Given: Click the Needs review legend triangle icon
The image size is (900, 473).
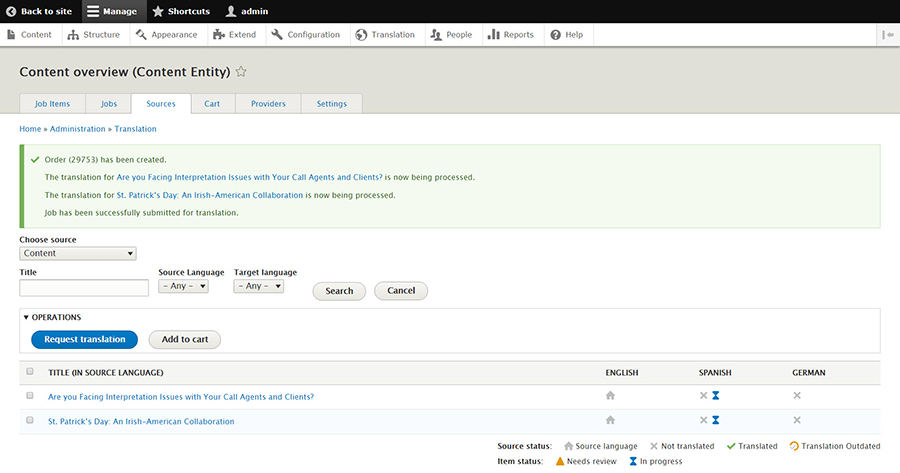Looking at the screenshot, I should coord(560,461).
